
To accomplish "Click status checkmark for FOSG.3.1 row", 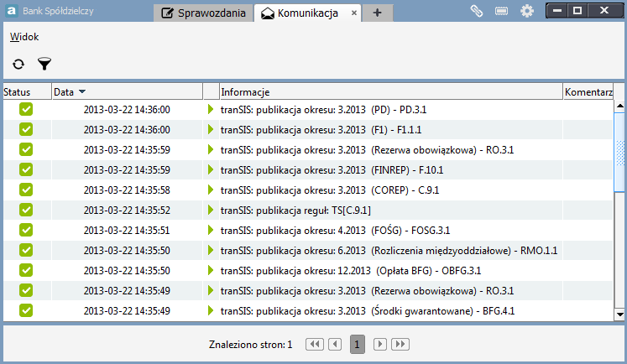I will (26, 230).
